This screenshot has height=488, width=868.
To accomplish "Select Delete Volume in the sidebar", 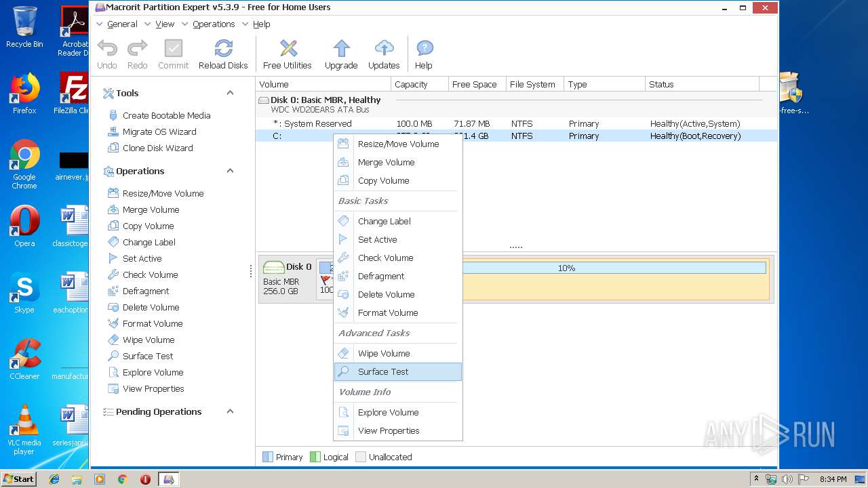I will click(x=144, y=307).
